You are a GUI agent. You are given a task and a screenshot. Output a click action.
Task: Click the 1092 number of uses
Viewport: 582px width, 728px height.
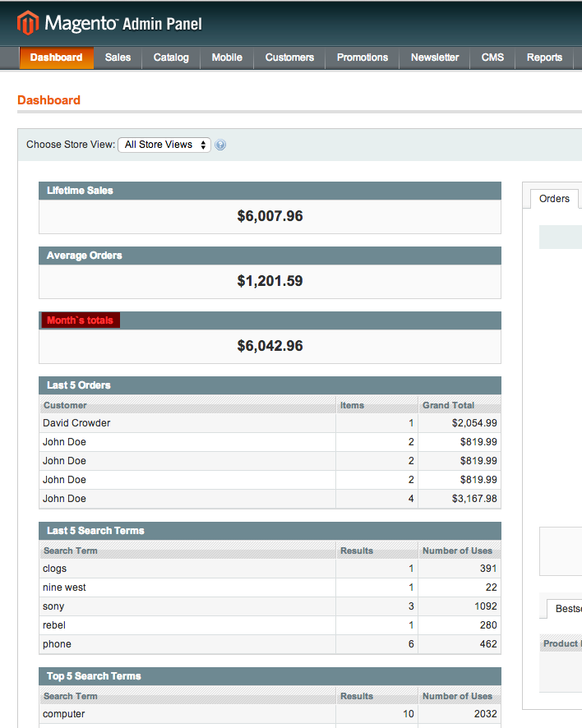[485, 606]
